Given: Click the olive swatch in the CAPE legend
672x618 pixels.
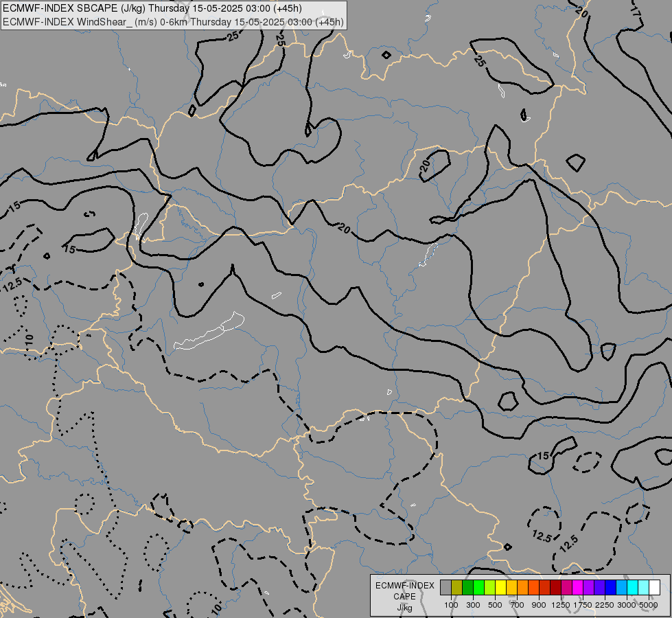Looking at the screenshot, I should (x=457, y=588).
